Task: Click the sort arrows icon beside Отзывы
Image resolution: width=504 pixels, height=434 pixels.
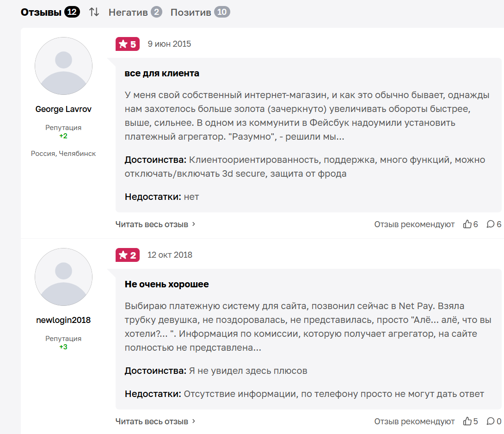Action: [94, 12]
